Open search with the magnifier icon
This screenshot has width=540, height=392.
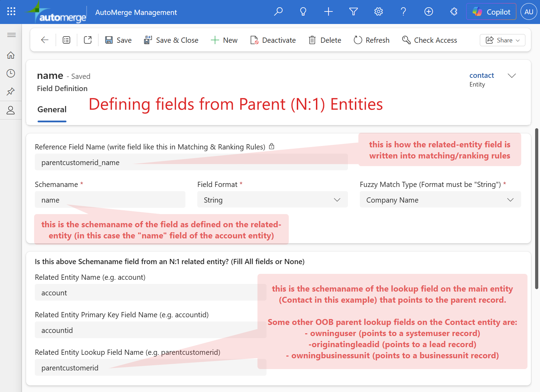[278, 12]
